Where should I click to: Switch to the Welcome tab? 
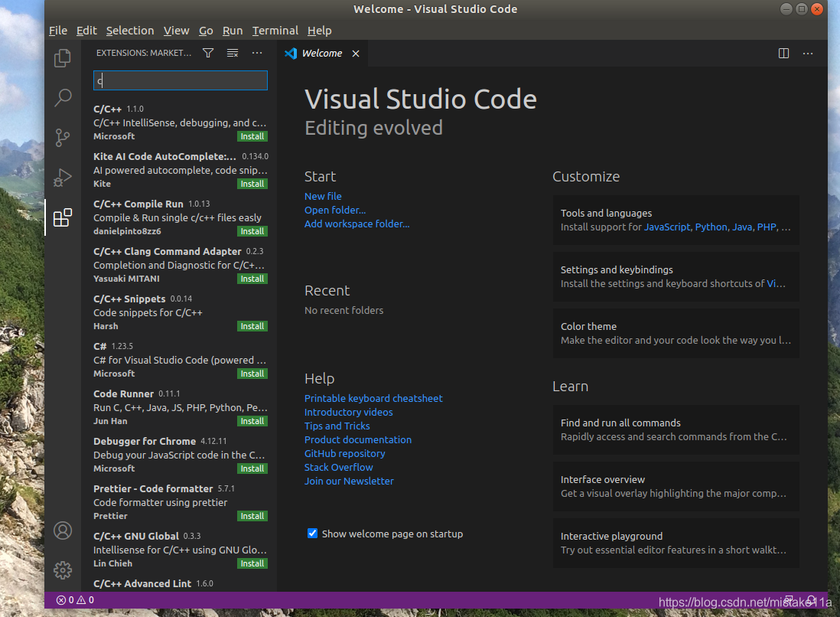click(321, 53)
